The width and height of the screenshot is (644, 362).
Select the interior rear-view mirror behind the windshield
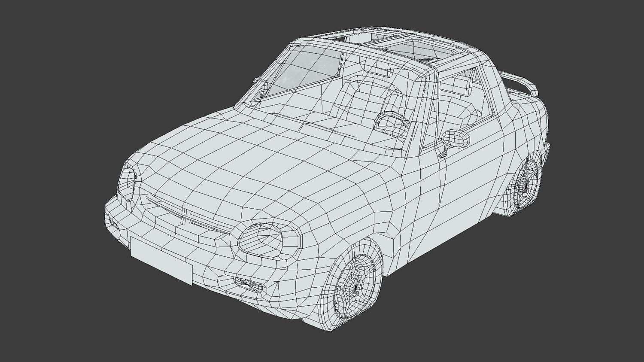click(384, 70)
